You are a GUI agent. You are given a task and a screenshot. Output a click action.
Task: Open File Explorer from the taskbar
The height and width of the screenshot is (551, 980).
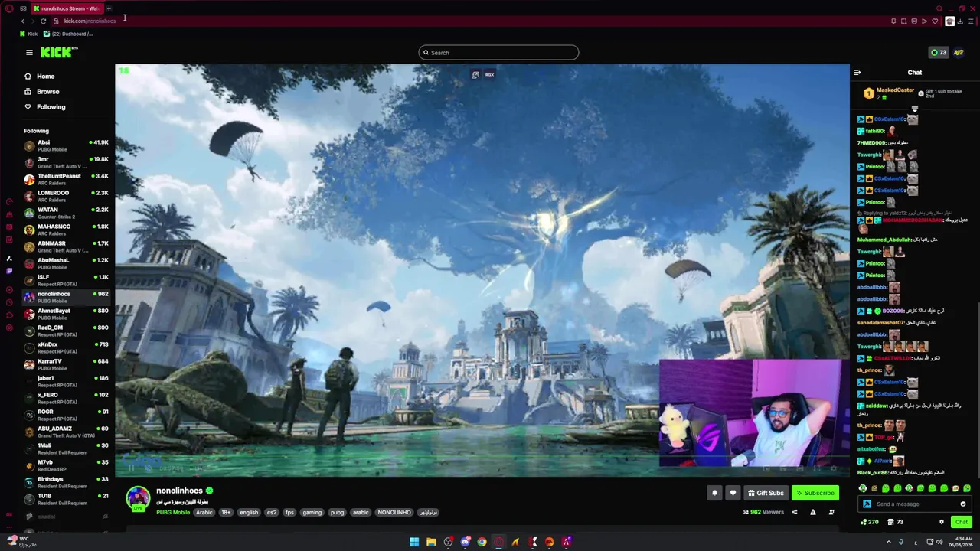click(x=431, y=542)
